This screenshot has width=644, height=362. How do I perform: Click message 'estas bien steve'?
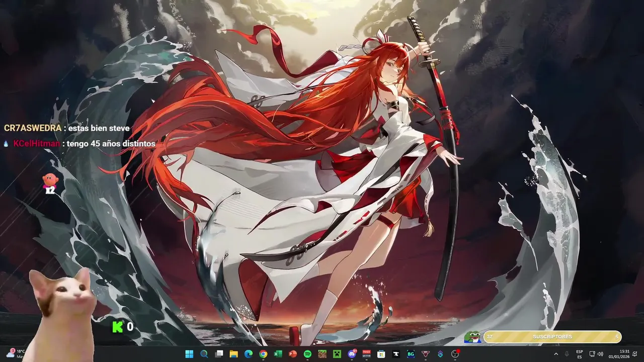click(99, 128)
